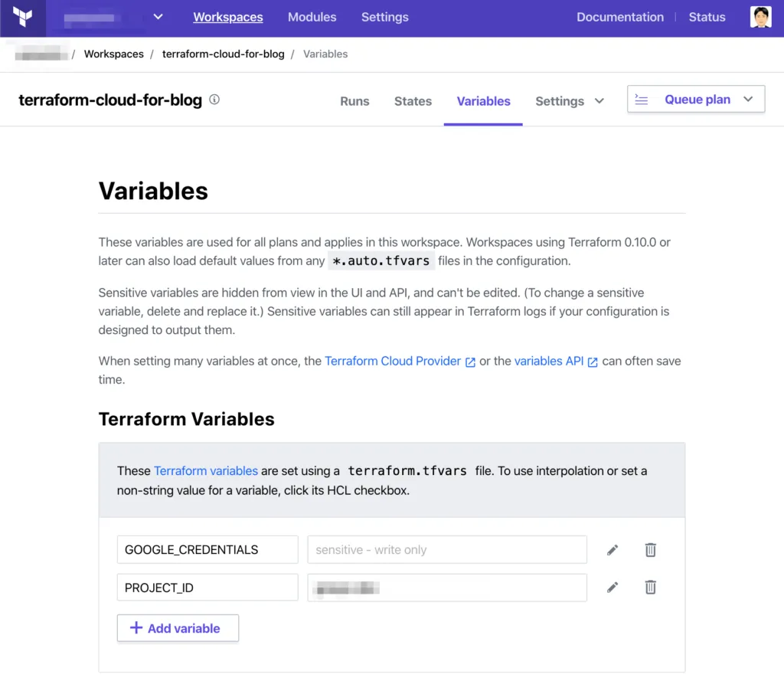Click the terraform.tfvars code text
The height and width of the screenshot is (694, 784).
407,471
